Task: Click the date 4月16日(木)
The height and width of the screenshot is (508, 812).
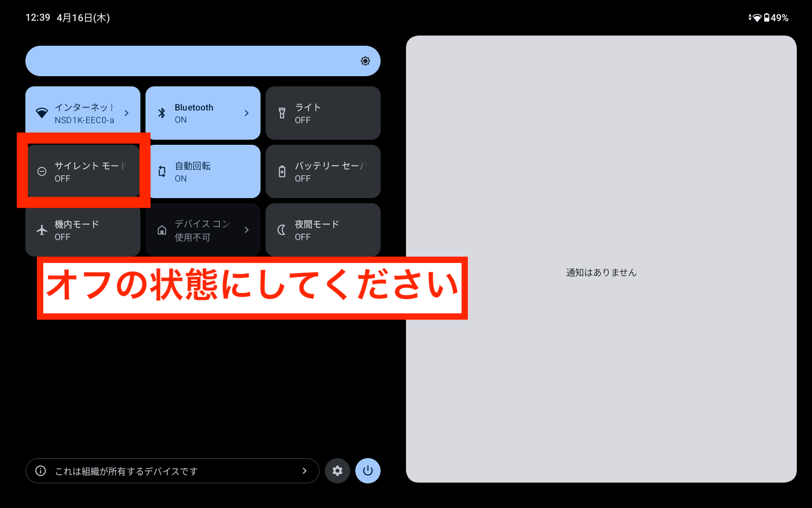Action: point(83,18)
